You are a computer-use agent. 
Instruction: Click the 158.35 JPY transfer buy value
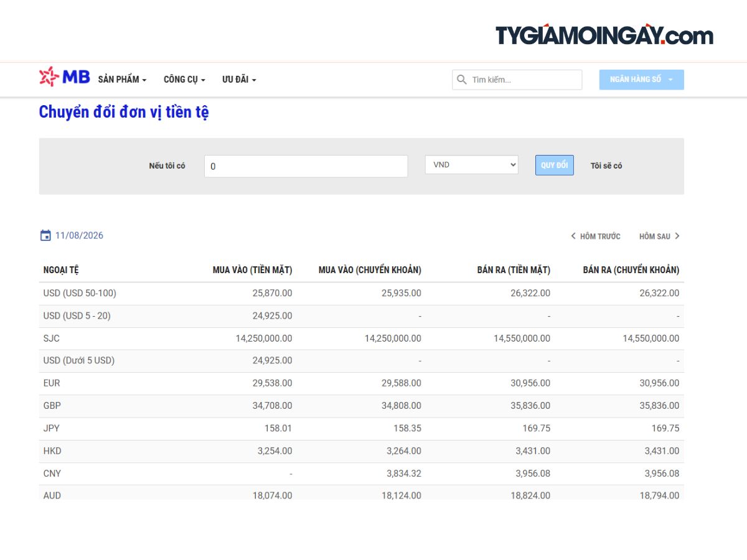pyautogui.click(x=408, y=428)
